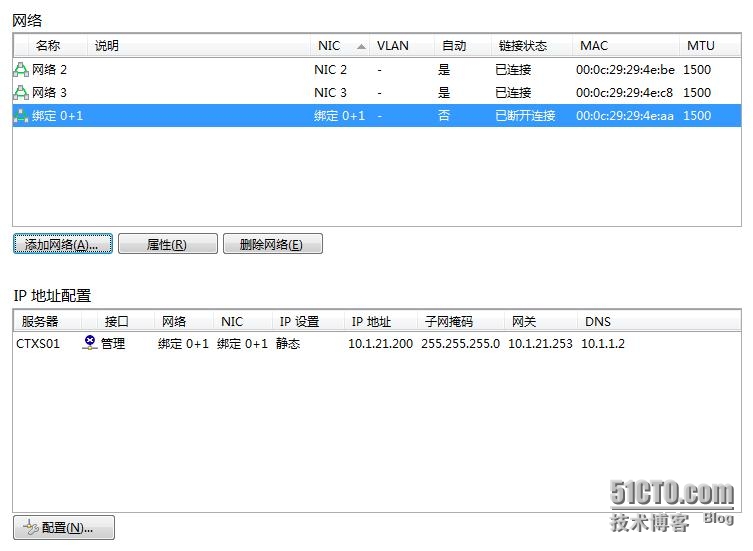Image resolution: width=753 pixels, height=551 pixels.
Task: Click MAC address 00:0c:29:29:4e:aa
Action: 625,116
